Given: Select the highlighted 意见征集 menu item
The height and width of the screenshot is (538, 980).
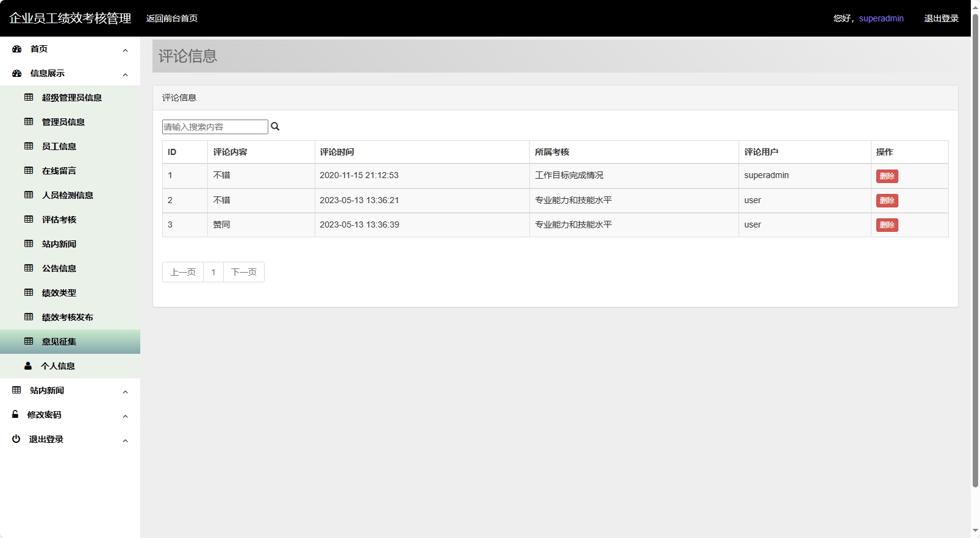Looking at the screenshot, I should click(70, 342).
